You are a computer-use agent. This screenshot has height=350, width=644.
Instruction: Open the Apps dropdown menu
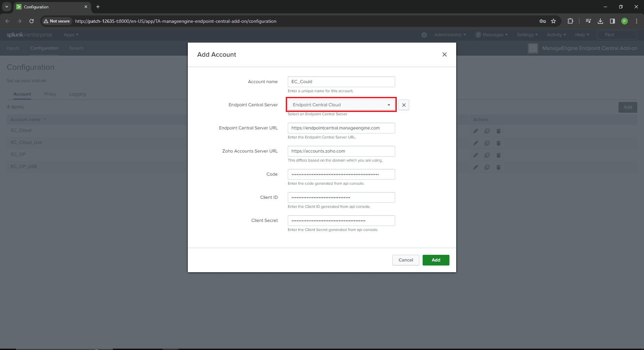(x=71, y=35)
